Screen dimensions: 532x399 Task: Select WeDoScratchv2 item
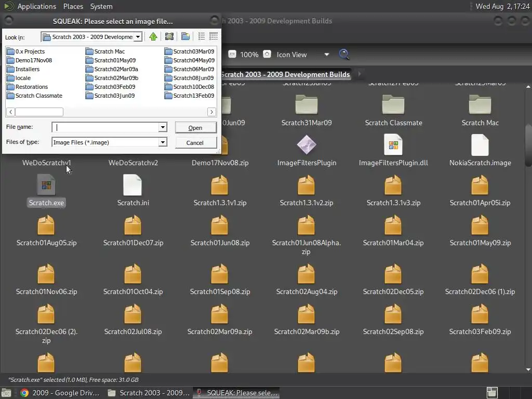tap(133, 163)
